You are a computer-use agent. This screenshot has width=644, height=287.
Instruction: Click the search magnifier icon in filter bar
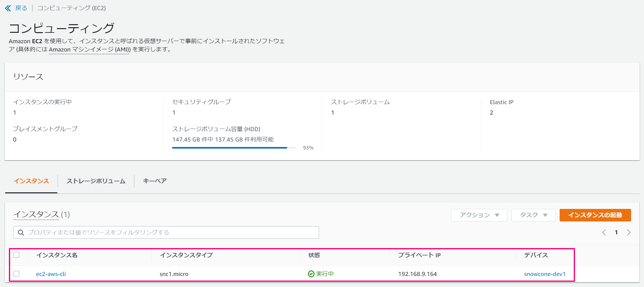coord(21,232)
